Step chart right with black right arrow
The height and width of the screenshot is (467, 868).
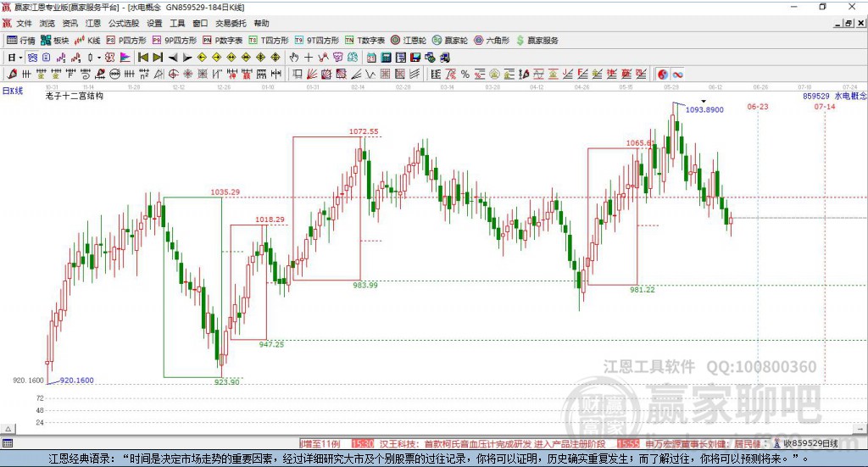point(187,58)
